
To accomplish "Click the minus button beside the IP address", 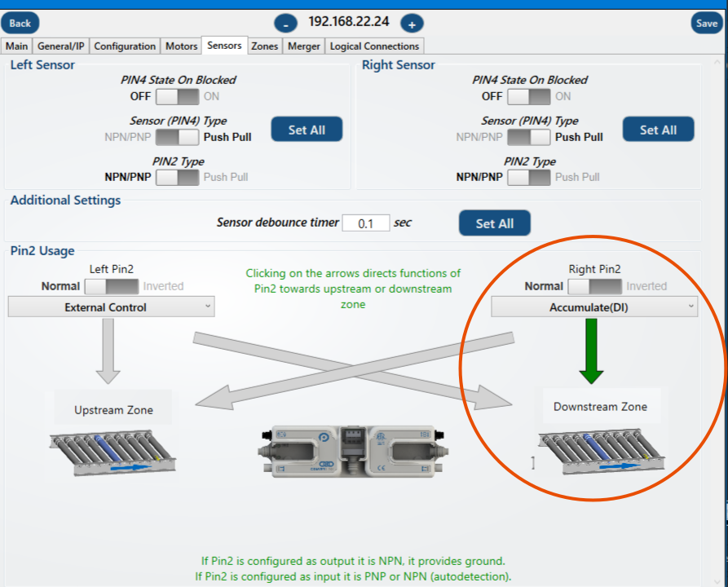I will tap(285, 23).
